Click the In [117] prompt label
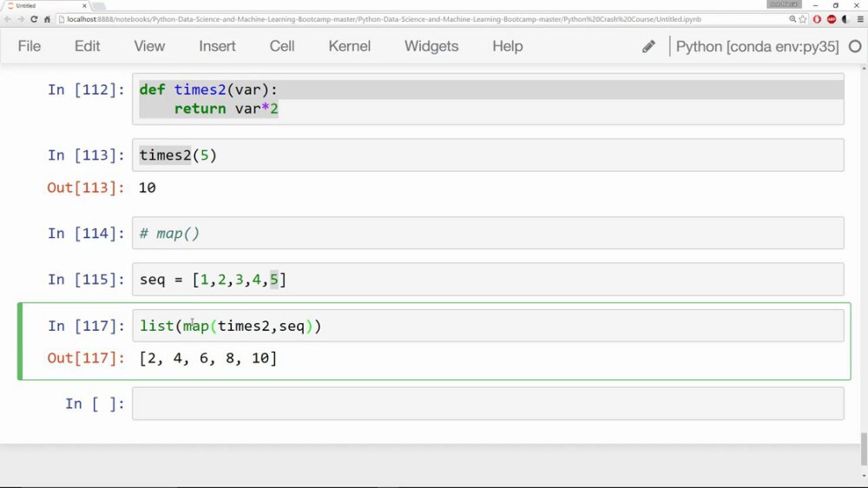Screen dimensions: 868x488 click(x=86, y=326)
